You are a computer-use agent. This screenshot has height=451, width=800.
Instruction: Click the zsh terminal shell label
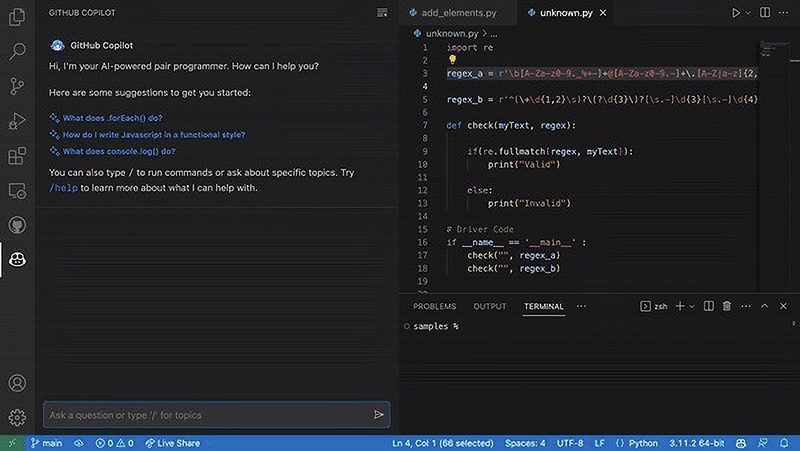pyautogui.click(x=654, y=306)
